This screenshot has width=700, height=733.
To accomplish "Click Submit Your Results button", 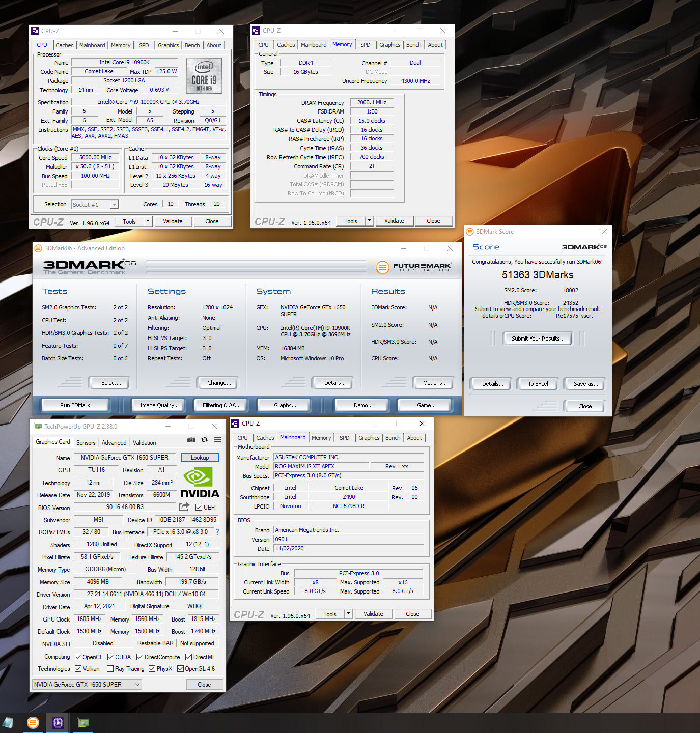I will click(538, 339).
